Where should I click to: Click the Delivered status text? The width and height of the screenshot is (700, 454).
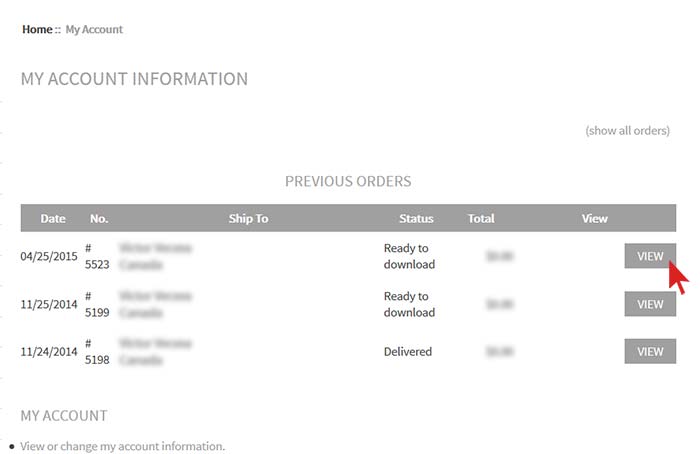coord(408,351)
